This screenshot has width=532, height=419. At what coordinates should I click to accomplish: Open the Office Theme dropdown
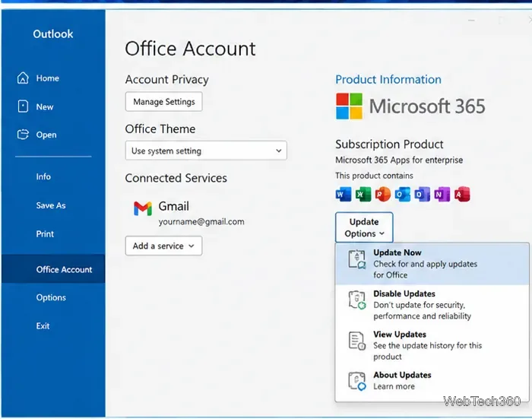pos(206,151)
